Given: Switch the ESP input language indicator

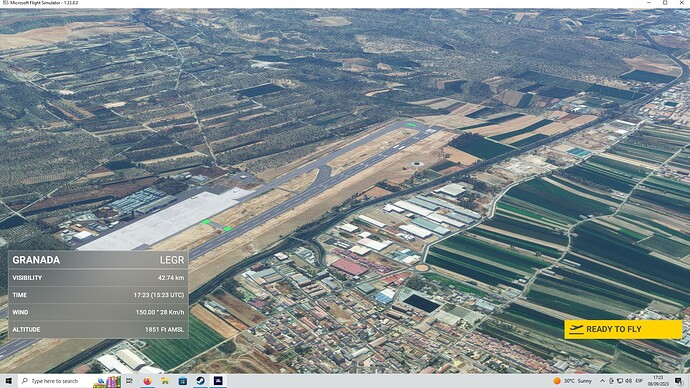Looking at the screenshot, I should pyautogui.click(x=639, y=381).
